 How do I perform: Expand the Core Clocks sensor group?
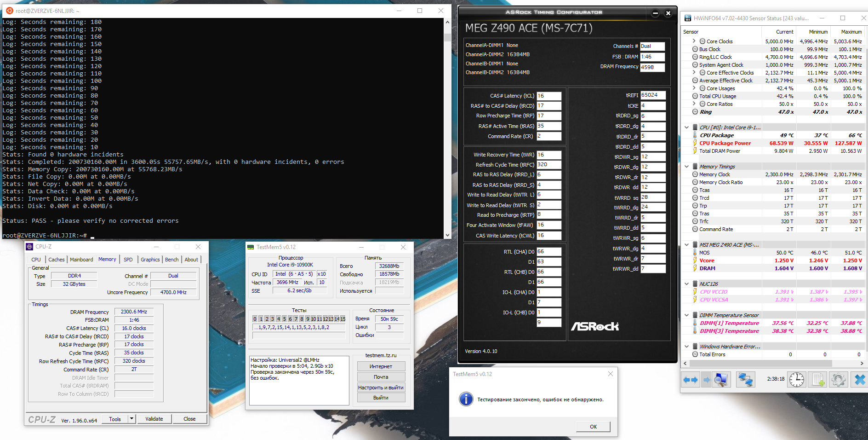tap(694, 41)
